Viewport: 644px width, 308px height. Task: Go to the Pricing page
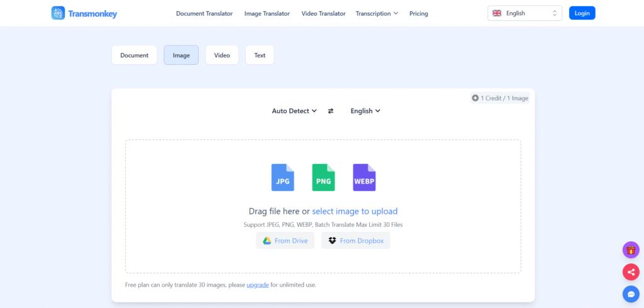coord(418,14)
